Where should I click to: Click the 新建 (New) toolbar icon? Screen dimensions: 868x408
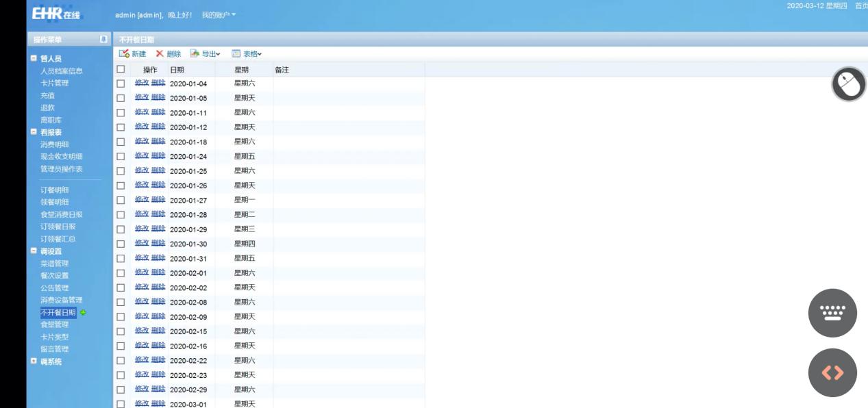pyautogui.click(x=125, y=54)
